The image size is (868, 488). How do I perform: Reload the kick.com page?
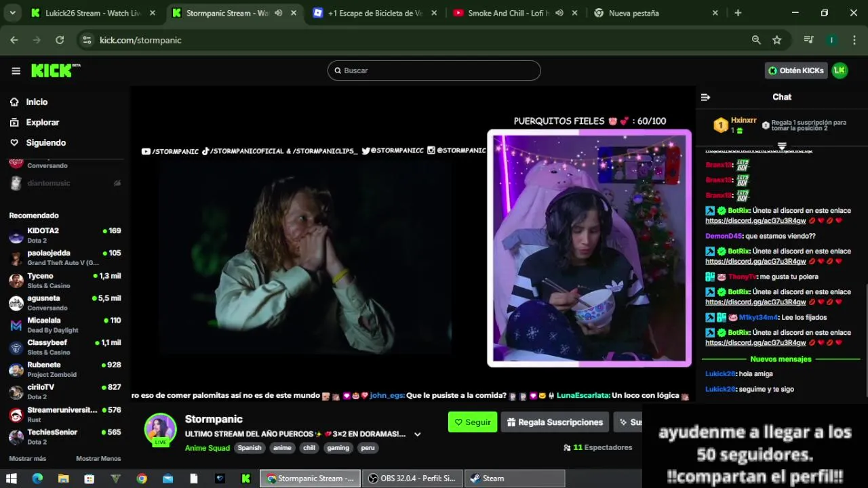60,40
